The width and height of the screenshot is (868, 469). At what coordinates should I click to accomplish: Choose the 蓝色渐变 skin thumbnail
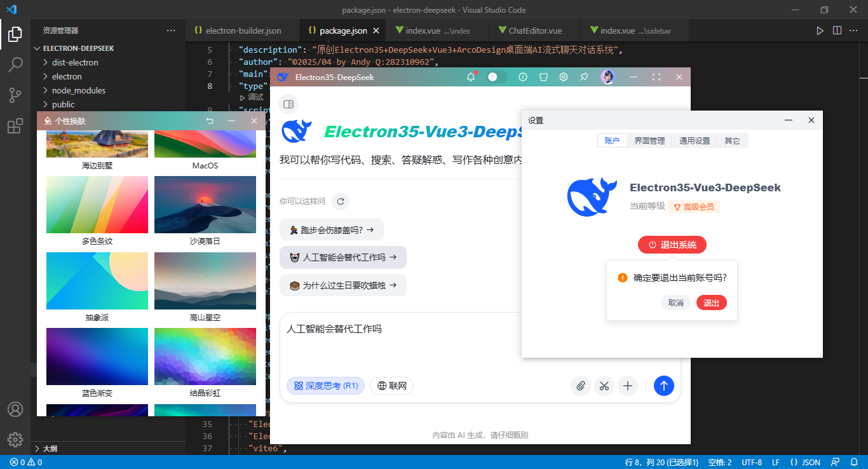coord(97,357)
